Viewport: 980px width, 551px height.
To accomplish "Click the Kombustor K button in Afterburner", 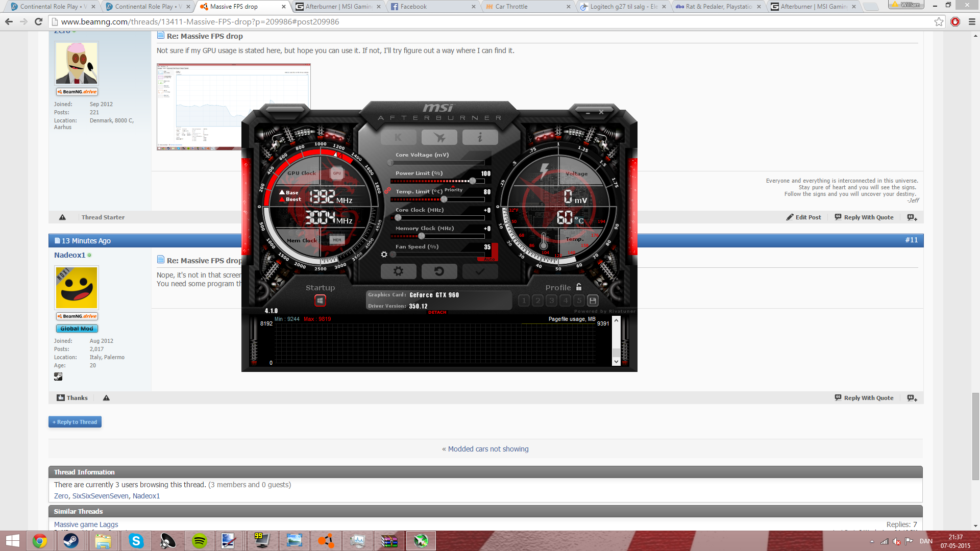I will 398,137.
